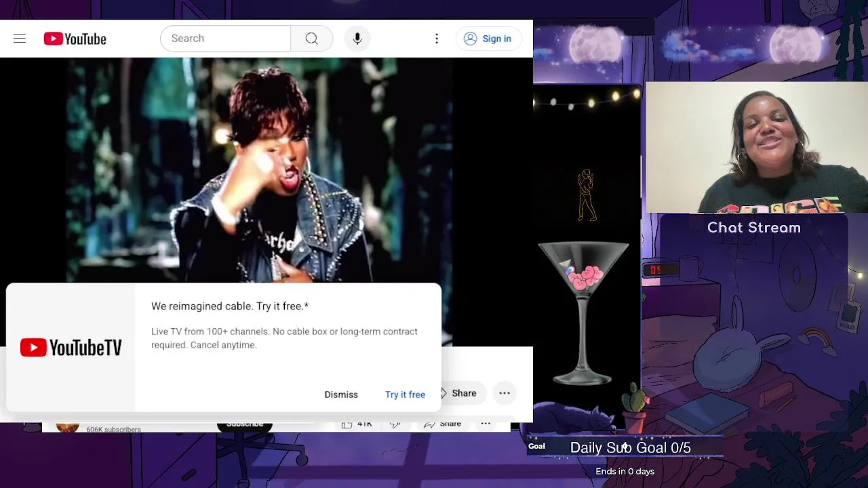Click into the YouTube Search field

point(225,39)
